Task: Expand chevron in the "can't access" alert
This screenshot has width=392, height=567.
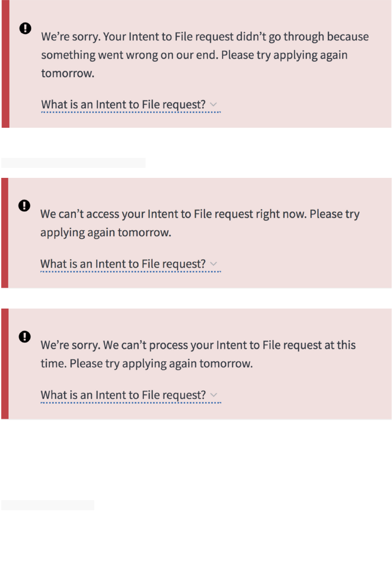Action: click(x=214, y=264)
